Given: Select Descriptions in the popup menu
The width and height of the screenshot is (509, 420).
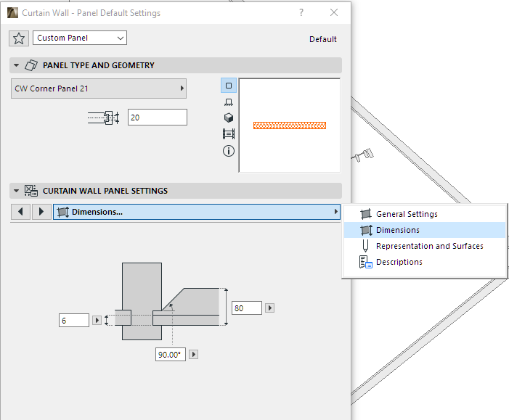Looking at the screenshot, I should [x=399, y=262].
